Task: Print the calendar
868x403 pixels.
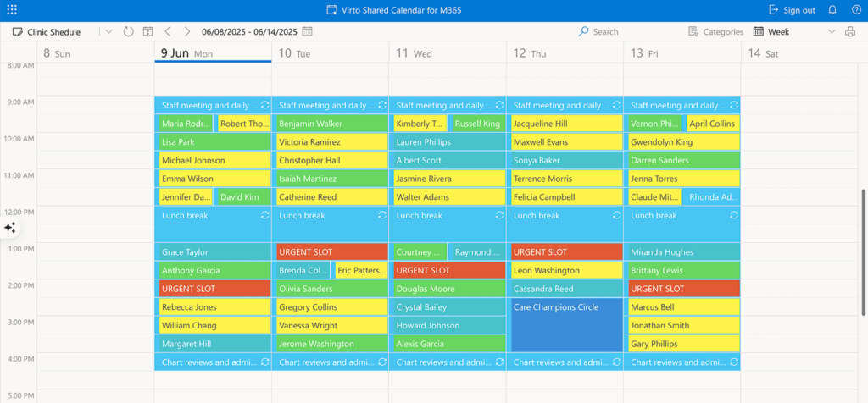Action: [x=850, y=32]
